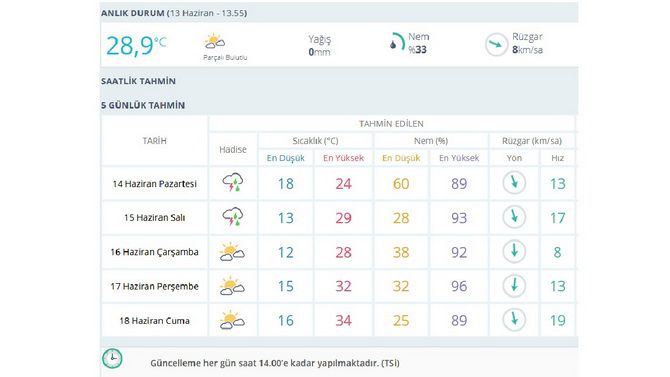
Task: Click the Hız subheader
Action: click(x=557, y=158)
